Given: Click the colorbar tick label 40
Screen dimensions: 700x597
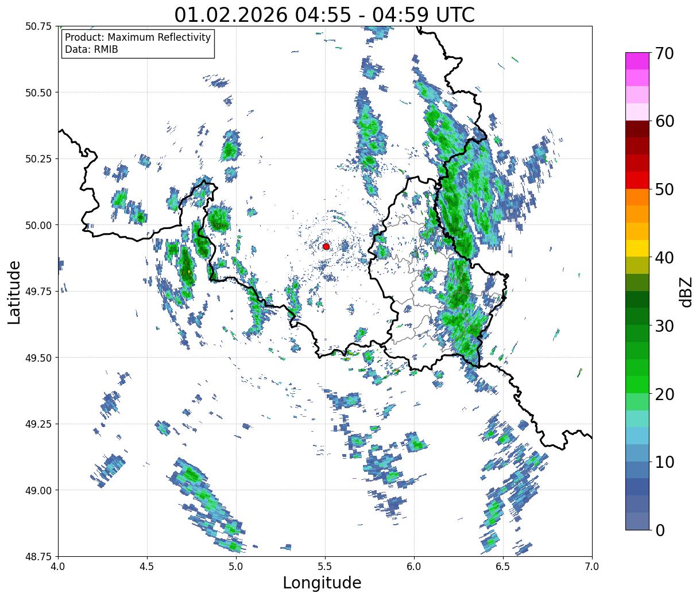Looking at the screenshot, I should pyautogui.click(x=664, y=258).
